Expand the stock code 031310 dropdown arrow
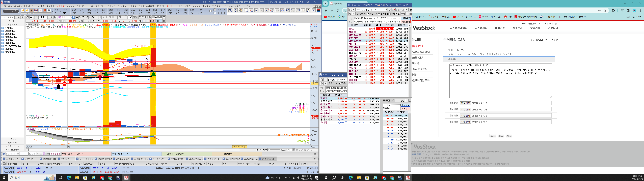This screenshot has height=181, width=644. click(x=48, y=17)
